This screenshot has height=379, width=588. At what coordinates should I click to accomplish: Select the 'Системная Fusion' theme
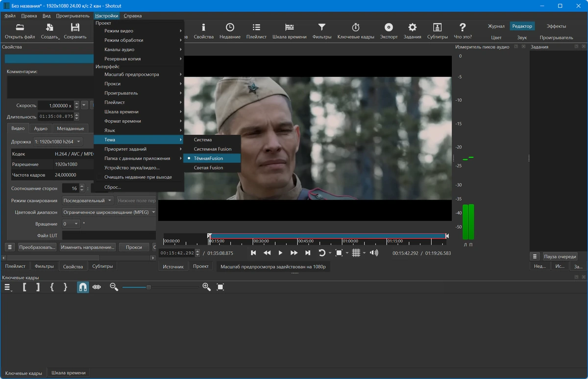pyautogui.click(x=212, y=149)
